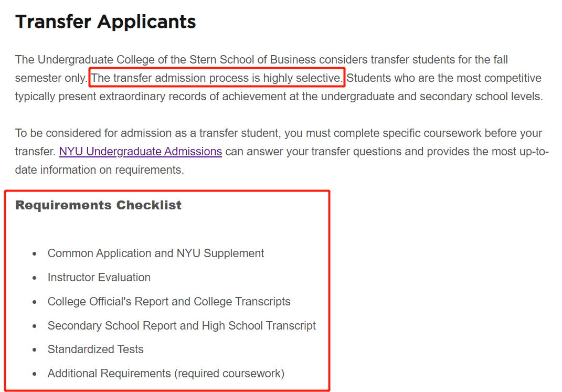Click the bullet point next to Instructor Evaluation
This screenshot has height=392, width=562.
point(35,278)
